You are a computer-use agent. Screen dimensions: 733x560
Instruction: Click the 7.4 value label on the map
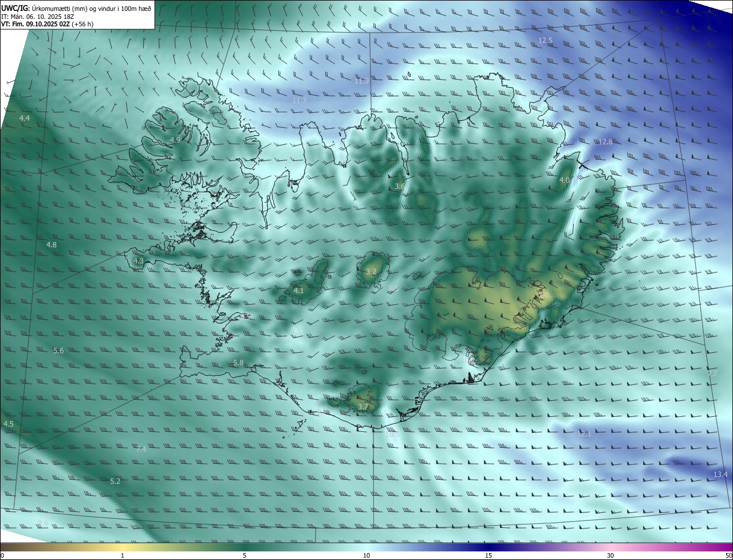[x=141, y=449]
